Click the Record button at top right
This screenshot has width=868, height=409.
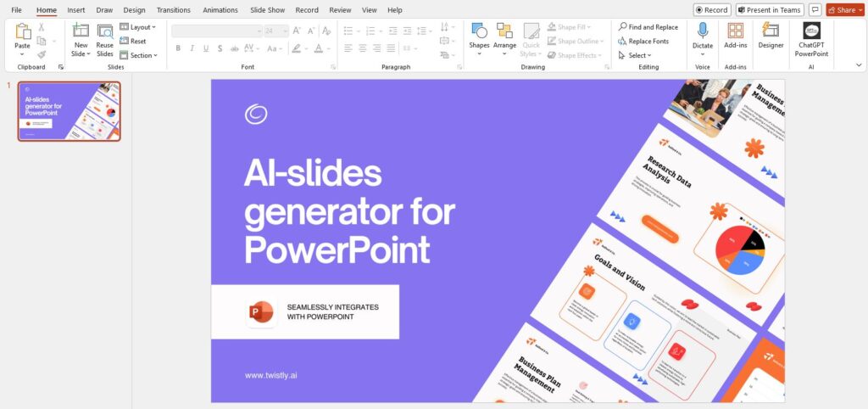pyautogui.click(x=712, y=10)
